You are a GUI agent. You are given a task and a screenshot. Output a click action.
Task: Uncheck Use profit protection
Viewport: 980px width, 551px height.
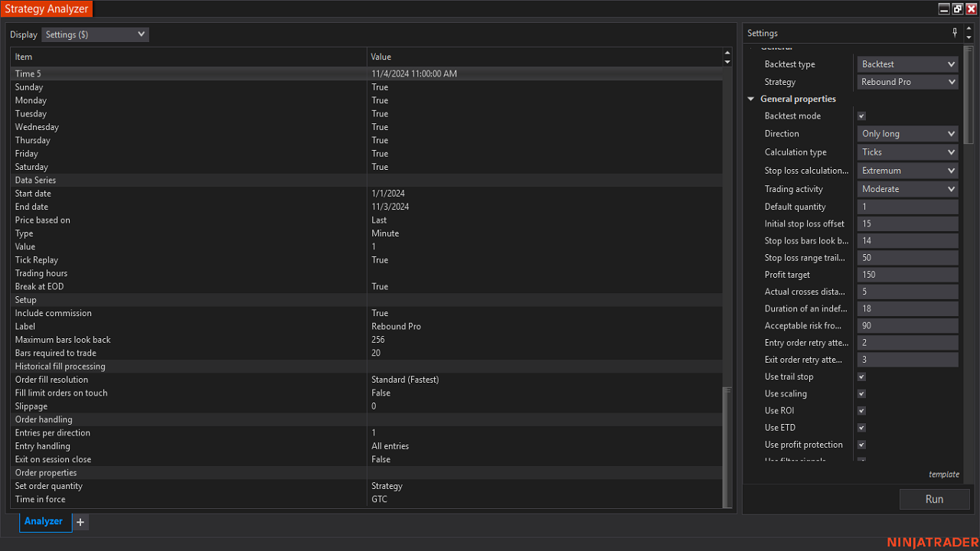(x=861, y=445)
